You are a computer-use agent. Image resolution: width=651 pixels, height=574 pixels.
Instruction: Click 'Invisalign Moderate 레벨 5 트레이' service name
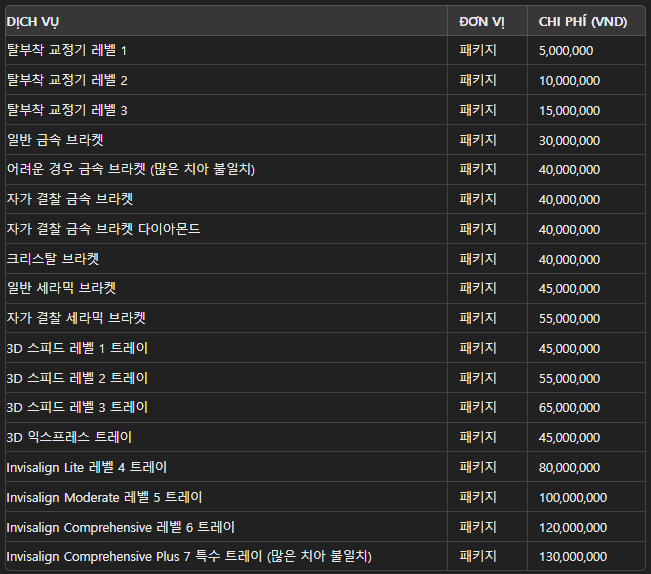[104, 497]
